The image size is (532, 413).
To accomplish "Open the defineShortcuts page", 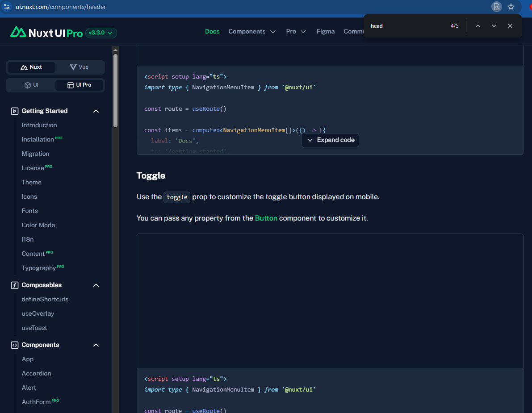I will (x=45, y=299).
